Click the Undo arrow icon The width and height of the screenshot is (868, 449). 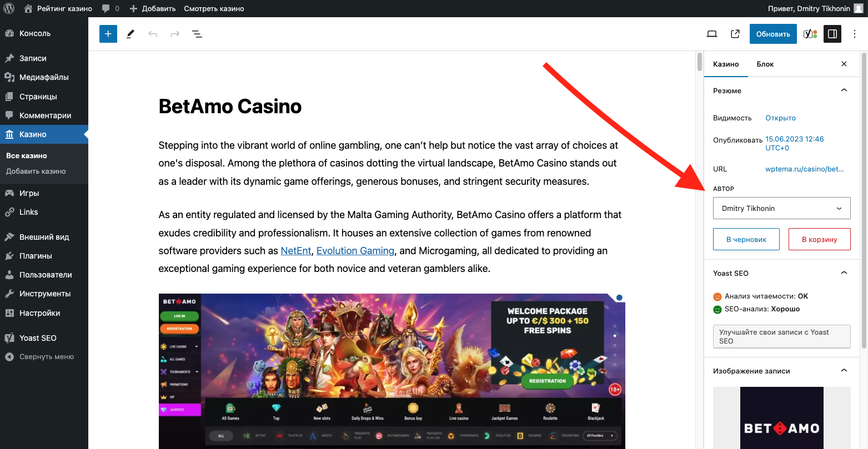point(153,34)
